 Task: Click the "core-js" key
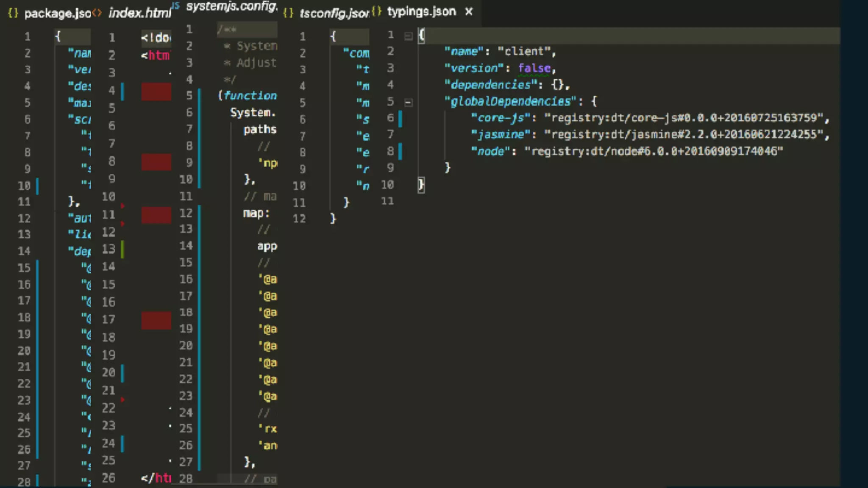pyautogui.click(x=501, y=118)
